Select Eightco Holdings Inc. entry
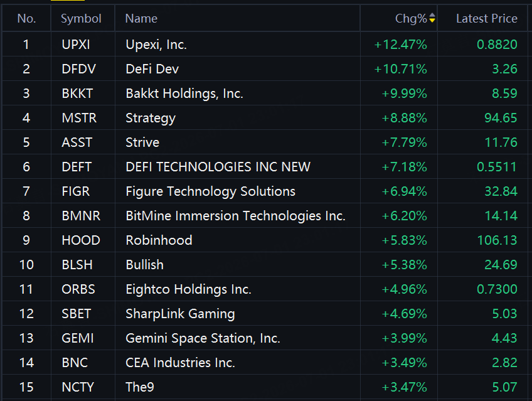 [x=188, y=289]
